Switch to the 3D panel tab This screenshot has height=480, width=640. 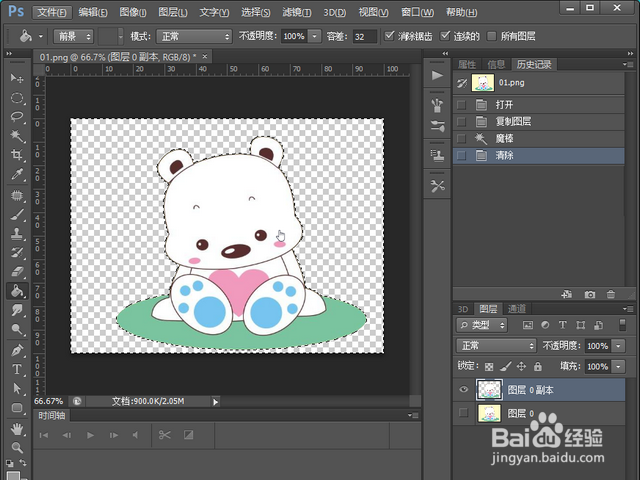coord(462,309)
